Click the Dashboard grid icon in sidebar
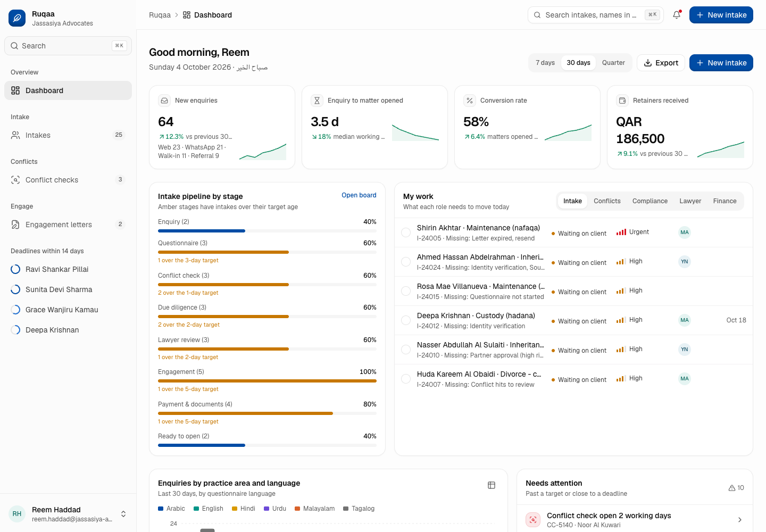This screenshot has height=532, width=766. pos(15,90)
